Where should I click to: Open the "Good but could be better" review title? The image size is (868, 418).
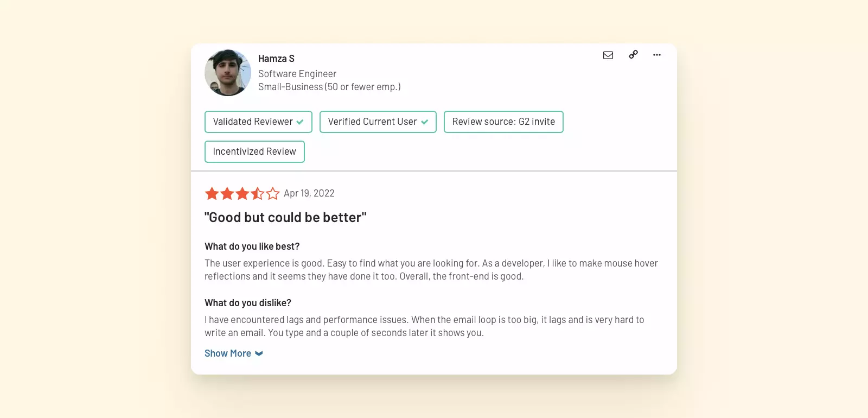pos(285,218)
